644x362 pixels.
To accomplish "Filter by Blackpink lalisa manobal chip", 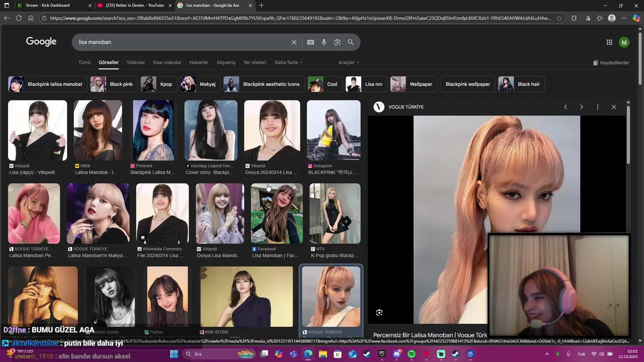I will (47, 84).
